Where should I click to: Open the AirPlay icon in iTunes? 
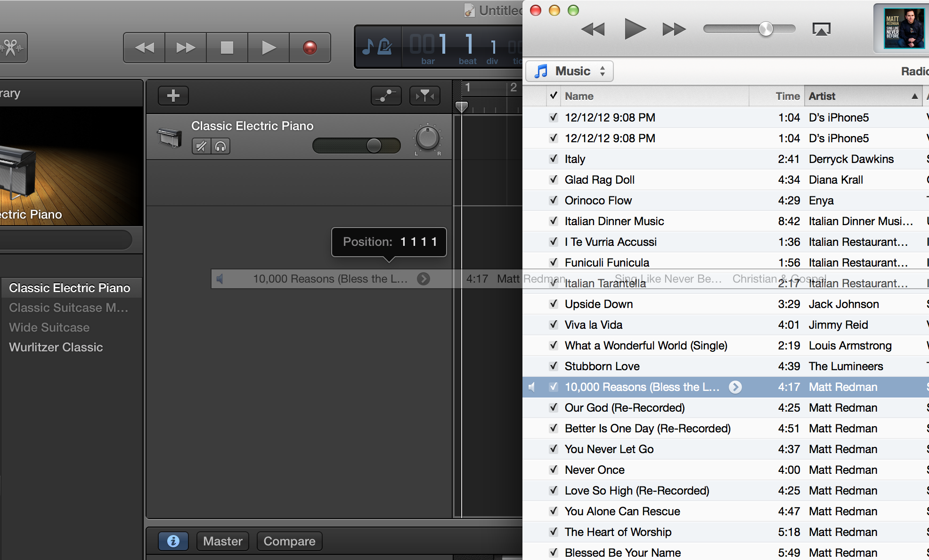click(x=821, y=29)
